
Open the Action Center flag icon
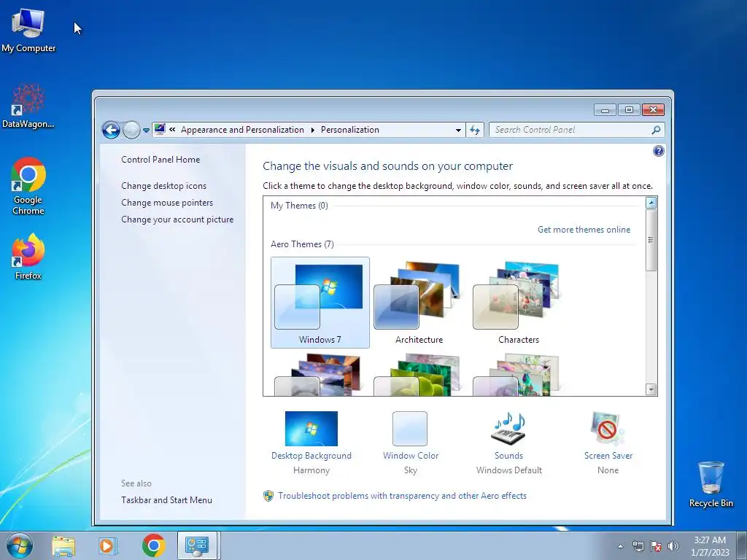(656, 546)
